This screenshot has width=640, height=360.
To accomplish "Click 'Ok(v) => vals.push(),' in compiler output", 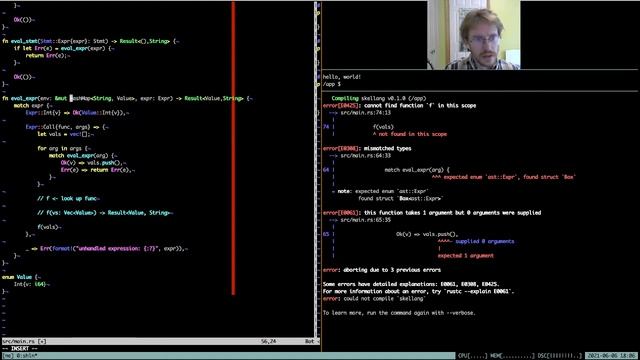I will (x=427, y=234).
